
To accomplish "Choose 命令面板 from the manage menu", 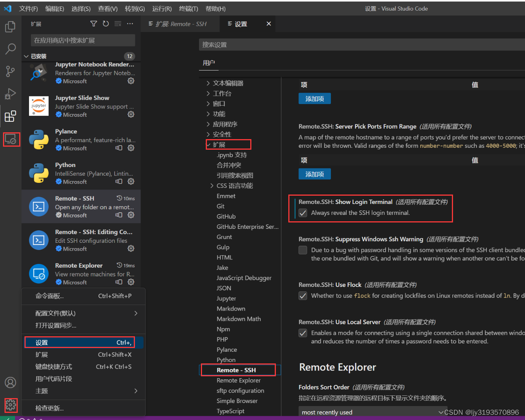I will pyautogui.click(x=84, y=296).
